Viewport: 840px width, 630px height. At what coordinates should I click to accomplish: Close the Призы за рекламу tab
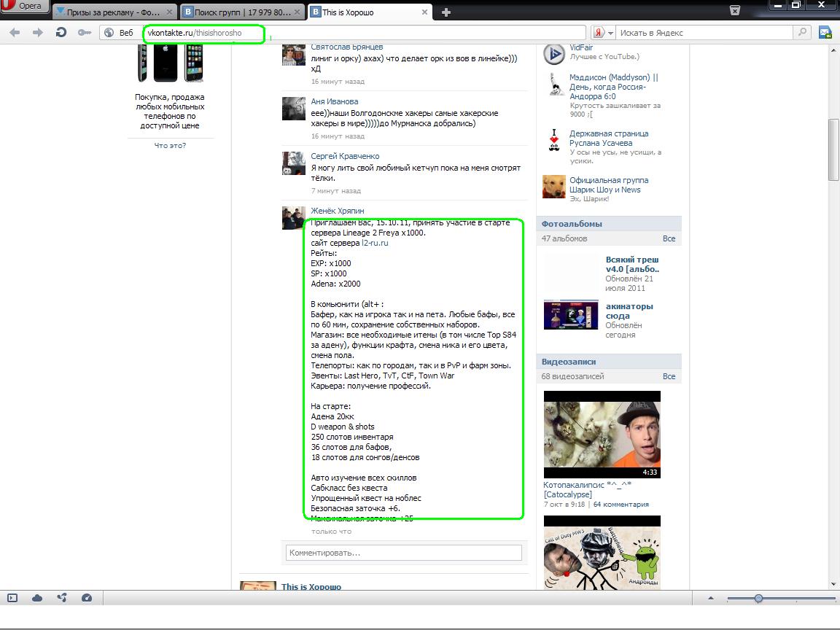coord(169,12)
